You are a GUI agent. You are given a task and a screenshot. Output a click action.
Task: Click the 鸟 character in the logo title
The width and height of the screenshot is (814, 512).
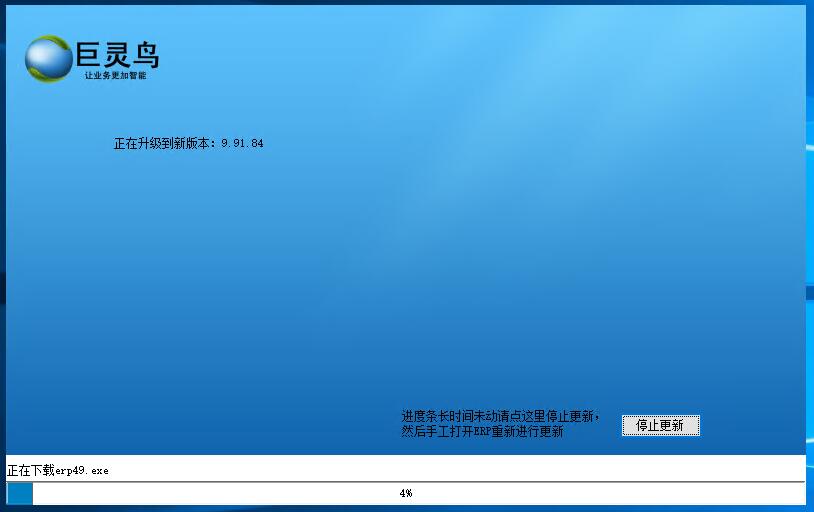coord(145,54)
